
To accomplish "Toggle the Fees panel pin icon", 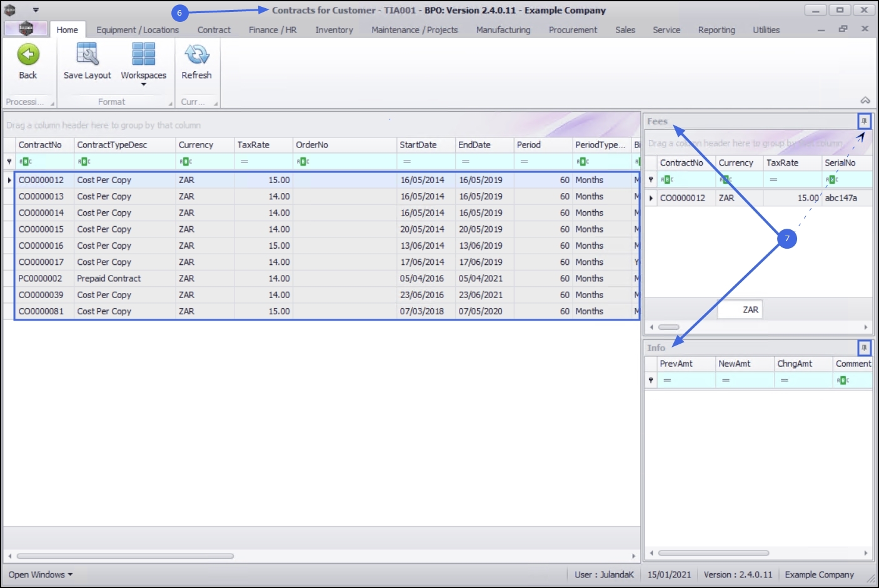I will tap(864, 121).
